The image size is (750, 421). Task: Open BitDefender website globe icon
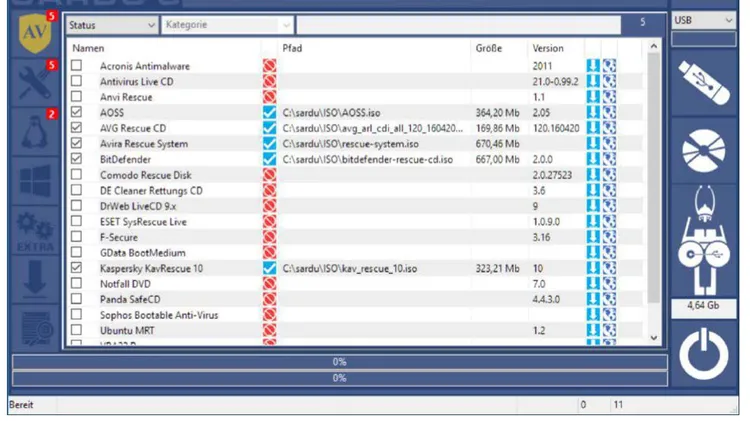tap(609, 159)
